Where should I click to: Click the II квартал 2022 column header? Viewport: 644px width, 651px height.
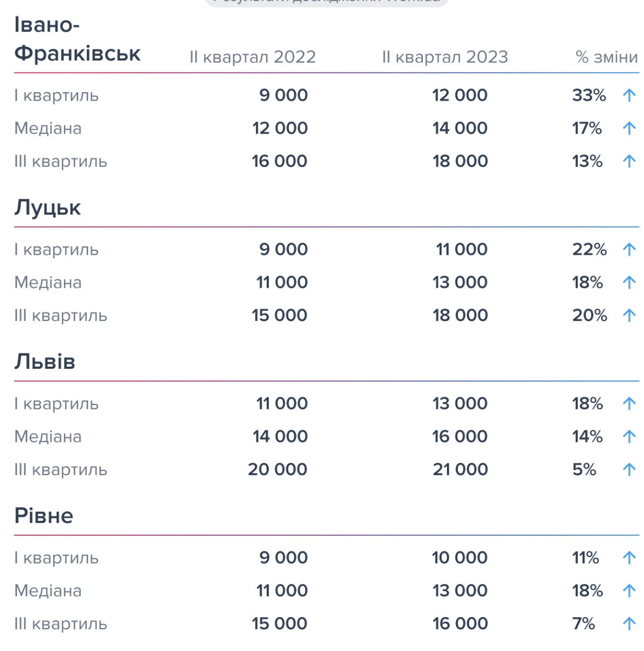coord(253,57)
